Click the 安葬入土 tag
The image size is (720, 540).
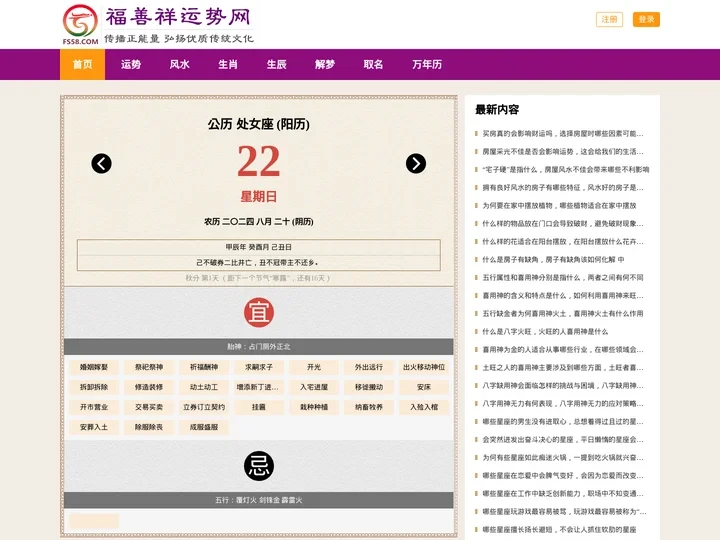point(94,427)
